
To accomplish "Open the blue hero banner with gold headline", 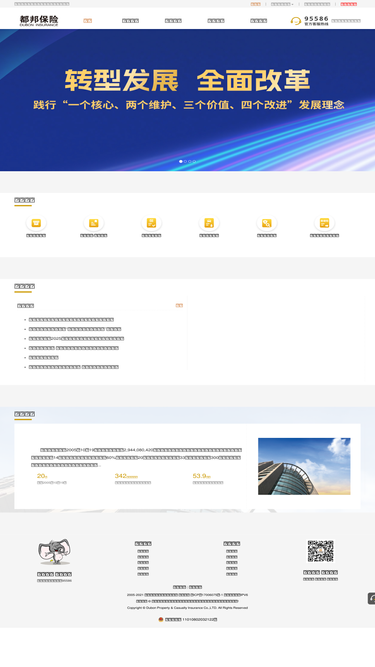I will coord(188,100).
